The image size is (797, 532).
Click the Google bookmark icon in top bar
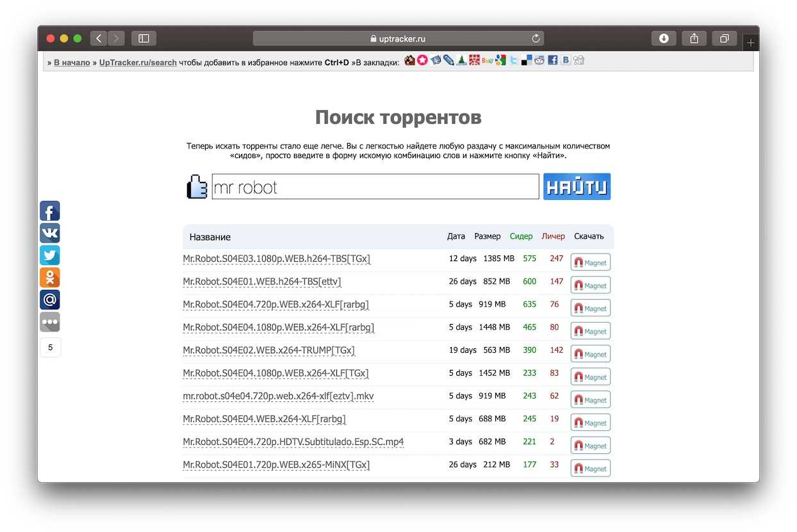(500, 60)
